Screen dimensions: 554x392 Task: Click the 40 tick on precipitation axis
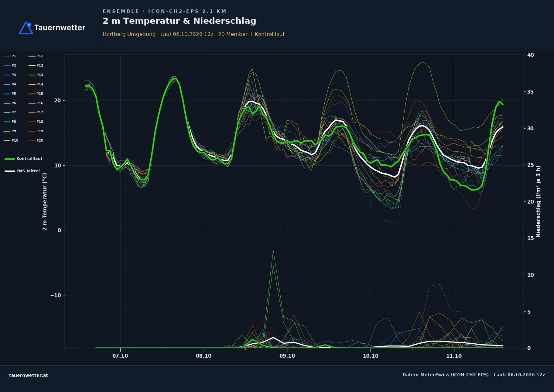coord(531,55)
